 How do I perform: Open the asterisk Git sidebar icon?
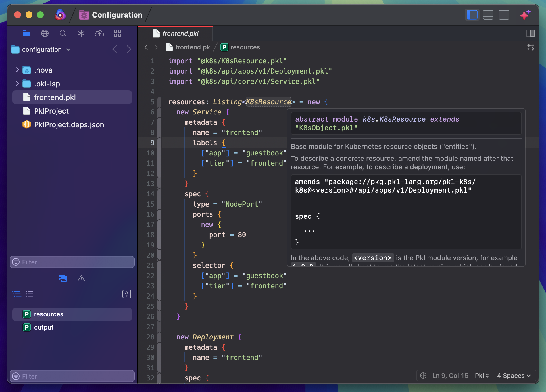coord(81,33)
